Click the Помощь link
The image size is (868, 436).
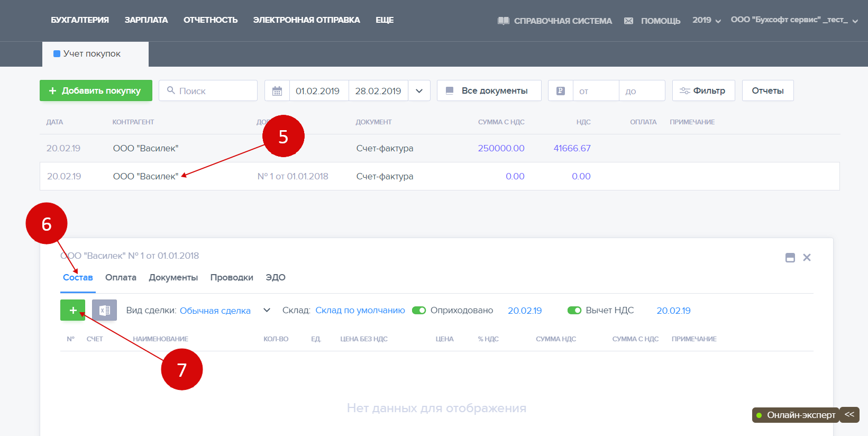click(661, 21)
